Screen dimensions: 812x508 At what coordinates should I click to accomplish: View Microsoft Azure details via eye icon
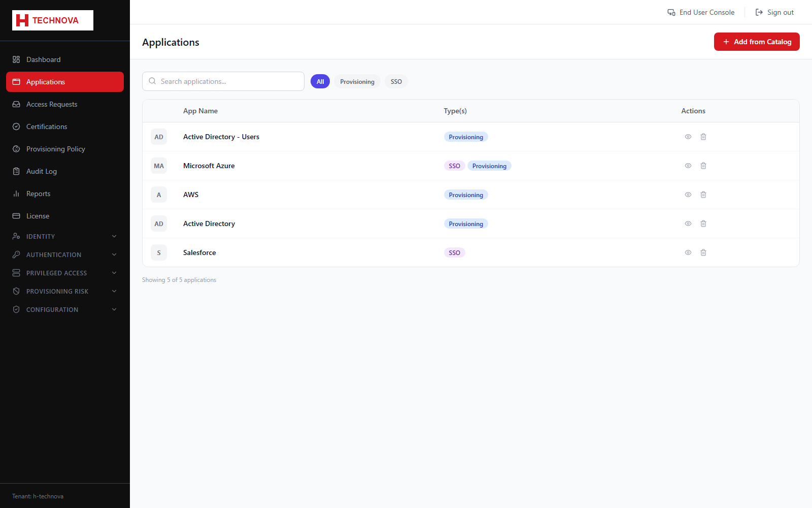[688, 166]
